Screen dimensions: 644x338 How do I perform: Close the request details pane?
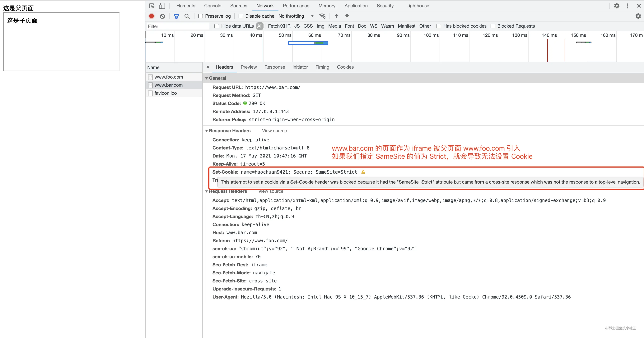(x=208, y=67)
